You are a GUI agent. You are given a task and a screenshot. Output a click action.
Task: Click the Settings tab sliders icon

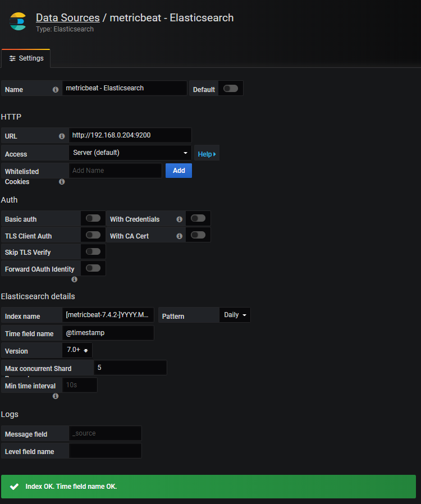coord(12,58)
